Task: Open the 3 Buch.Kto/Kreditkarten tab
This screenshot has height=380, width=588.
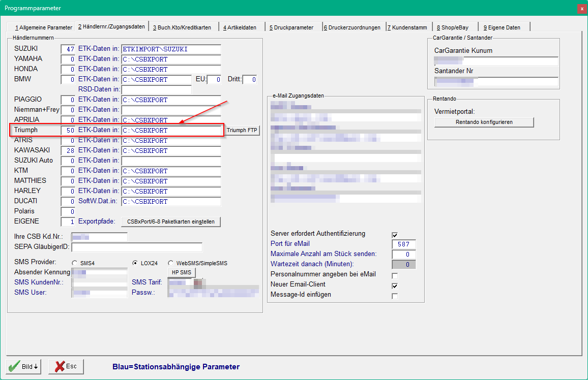Action: (x=182, y=27)
